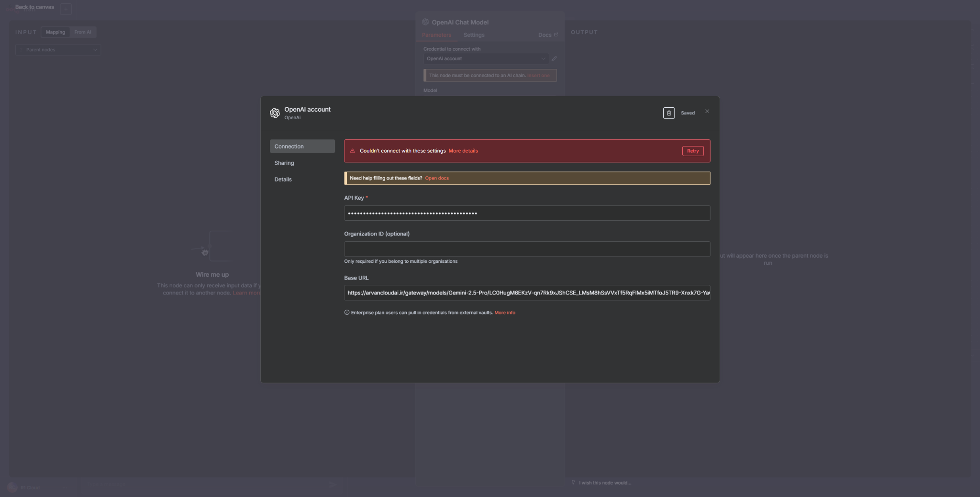Focus the Organization ID input field

click(527, 249)
